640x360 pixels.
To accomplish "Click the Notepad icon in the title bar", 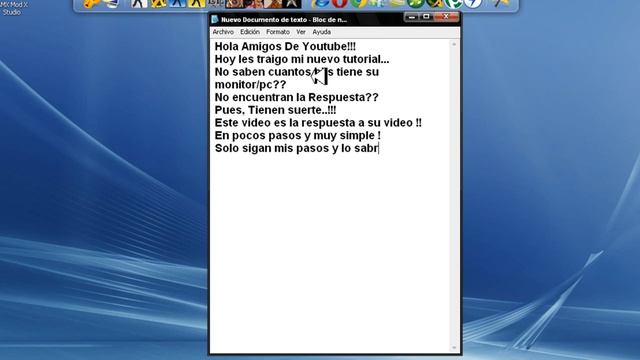I will pos(215,19).
